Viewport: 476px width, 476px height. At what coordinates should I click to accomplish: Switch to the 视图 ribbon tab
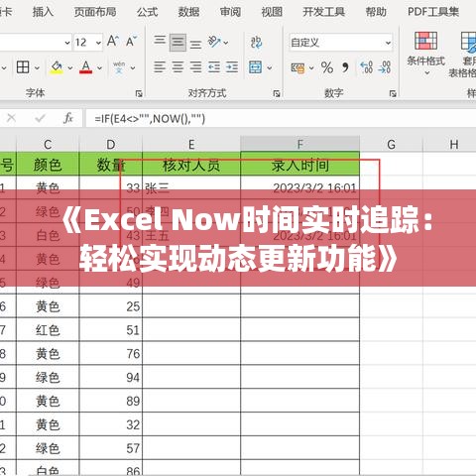272,12
